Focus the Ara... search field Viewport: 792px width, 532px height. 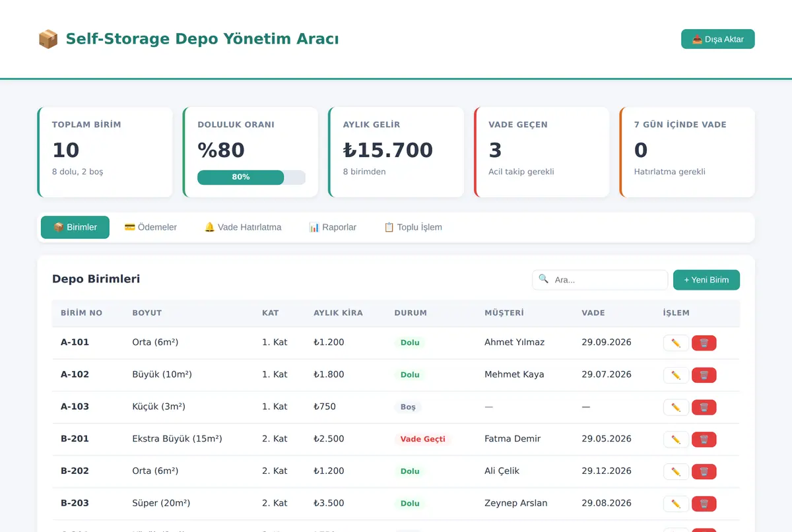(x=600, y=280)
